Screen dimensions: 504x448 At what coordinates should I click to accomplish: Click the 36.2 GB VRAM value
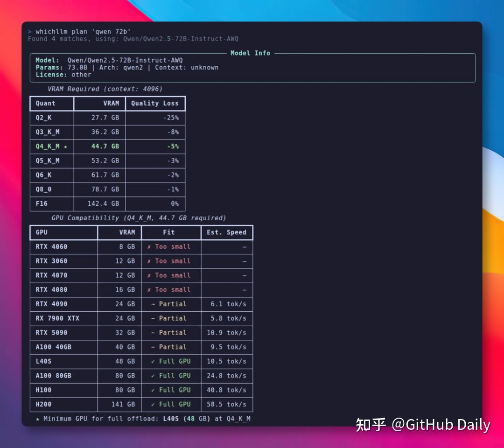click(105, 132)
